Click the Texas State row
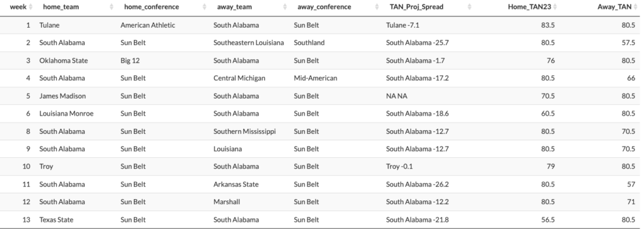The height and width of the screenshot is (230, 644). 322,220
